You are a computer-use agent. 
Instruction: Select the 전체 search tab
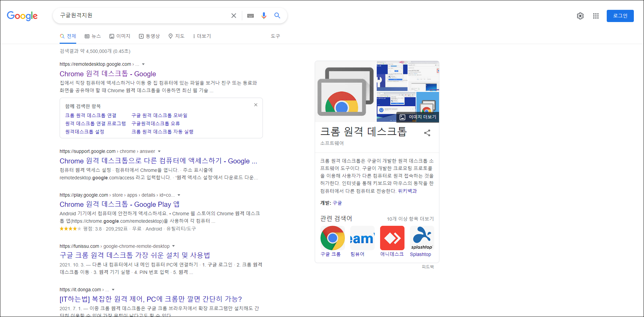coord(68,36)
